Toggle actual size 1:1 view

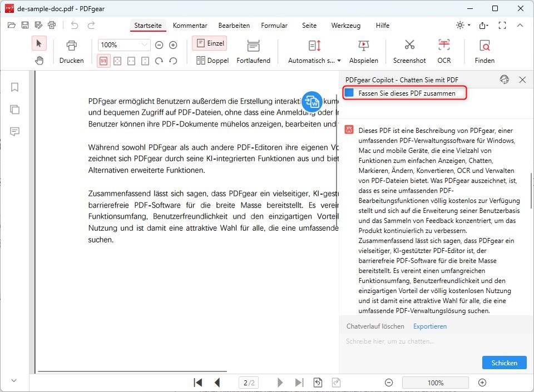103,61
